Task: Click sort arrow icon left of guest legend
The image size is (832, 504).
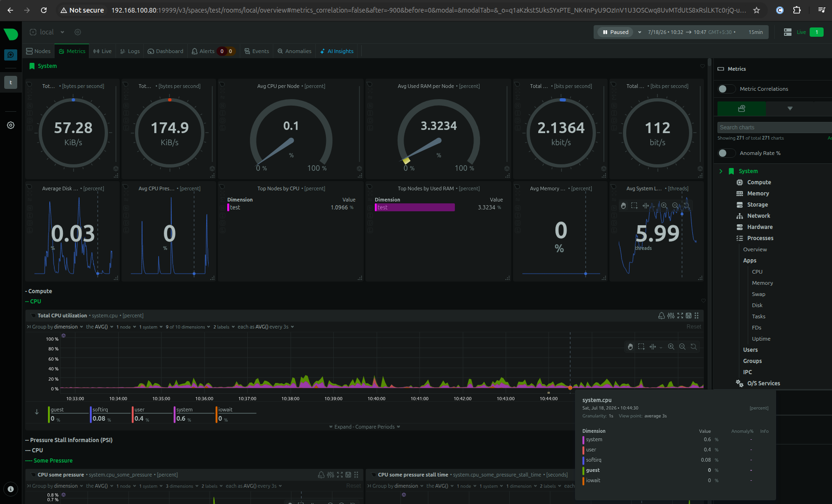Action: pyautogui.click(x=37, y=412)
